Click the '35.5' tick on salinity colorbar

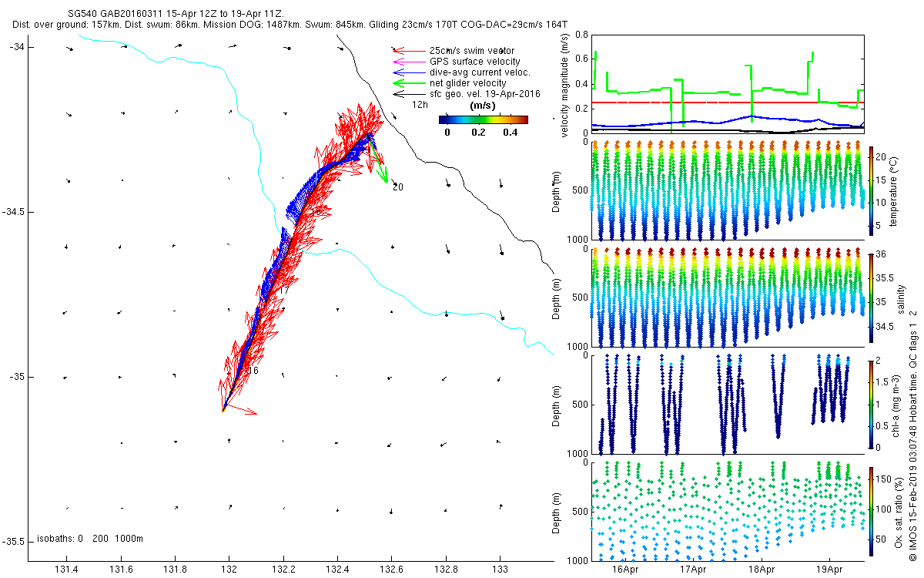tap(885, 277)
